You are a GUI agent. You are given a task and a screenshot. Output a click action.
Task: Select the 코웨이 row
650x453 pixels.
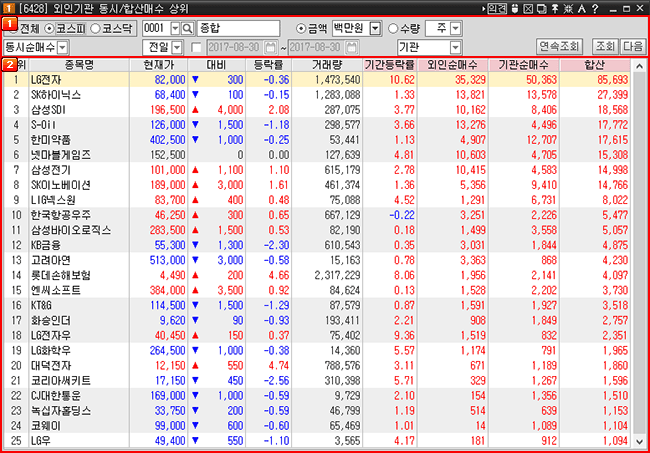(x=317, y=426)
